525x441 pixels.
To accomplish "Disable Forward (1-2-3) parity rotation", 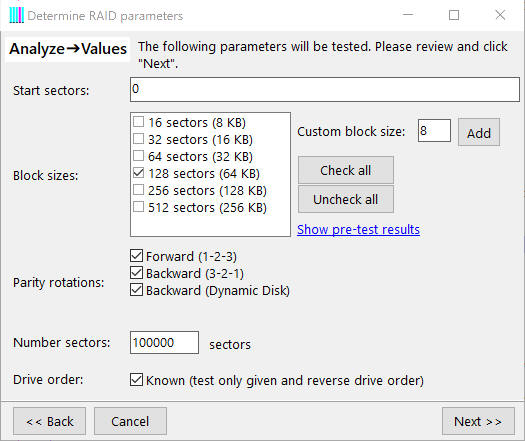I will point(136,256).
